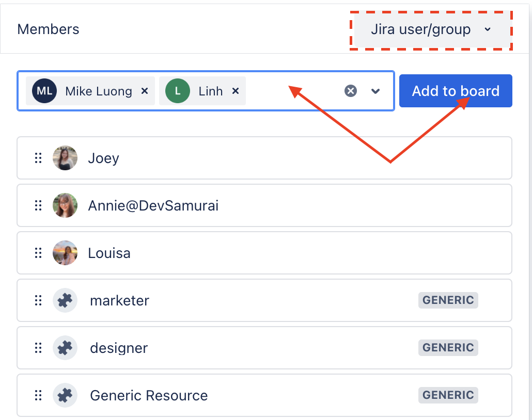Grab the drag handle for marketer
The width and height of the screenshot is (532, 420).
coord(38,300)
